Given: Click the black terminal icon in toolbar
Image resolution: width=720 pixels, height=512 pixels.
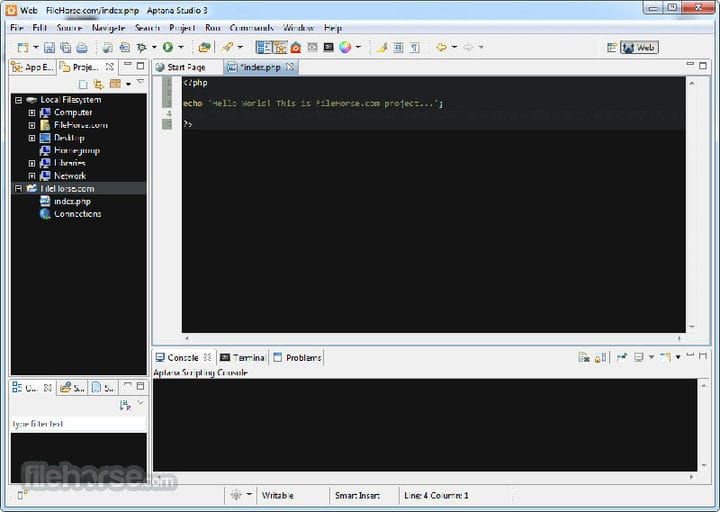Looking at the screenshot, I should pos(328,47).
